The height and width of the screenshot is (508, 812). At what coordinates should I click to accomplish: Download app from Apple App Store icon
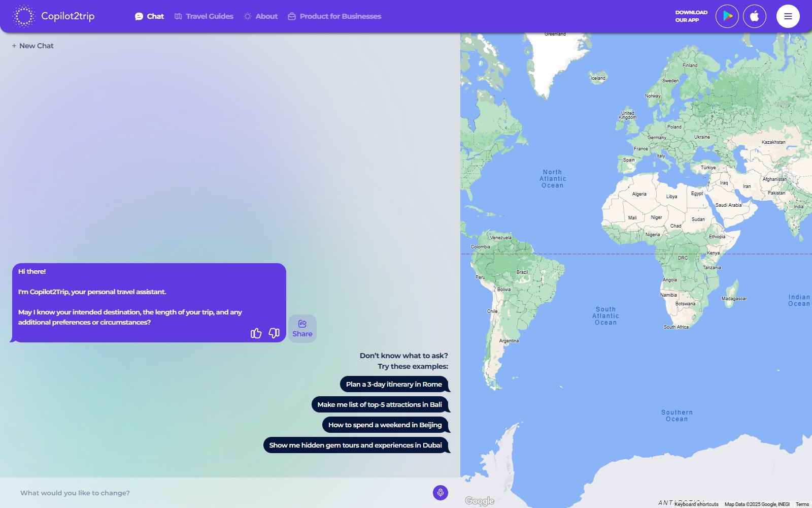click(x=755, y=16)
